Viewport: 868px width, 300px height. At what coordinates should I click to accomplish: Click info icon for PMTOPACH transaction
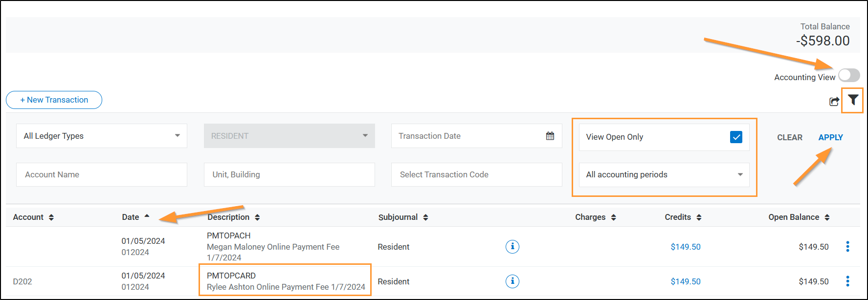point(512,247)
